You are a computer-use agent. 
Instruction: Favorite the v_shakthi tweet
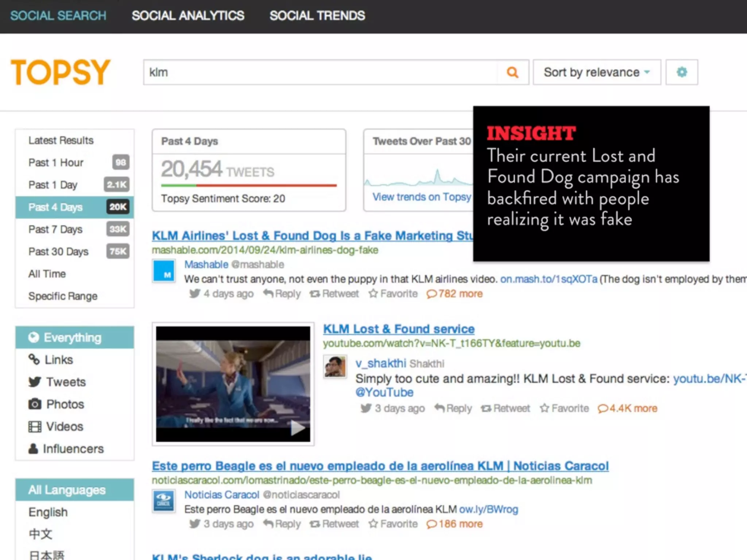click(x=564, y=408)
